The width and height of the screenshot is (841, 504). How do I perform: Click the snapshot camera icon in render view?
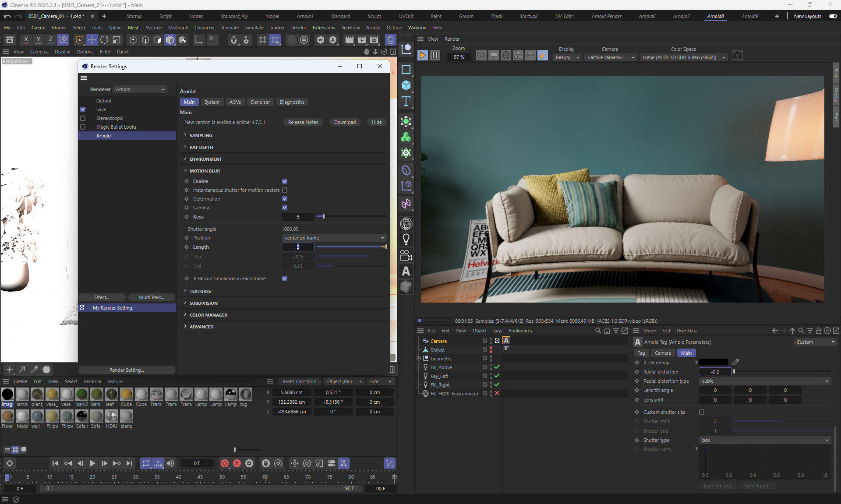tap(737, 56)
